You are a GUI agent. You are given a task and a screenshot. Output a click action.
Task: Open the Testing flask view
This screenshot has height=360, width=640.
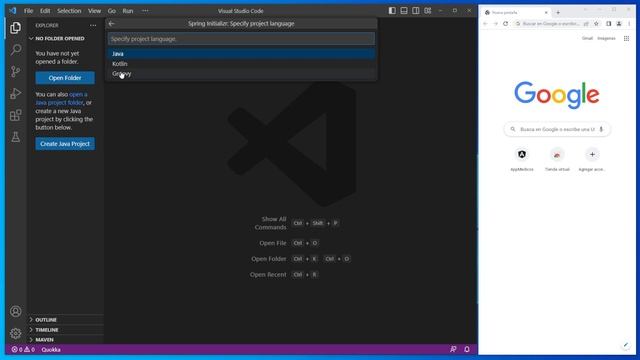tap(16, 137)
